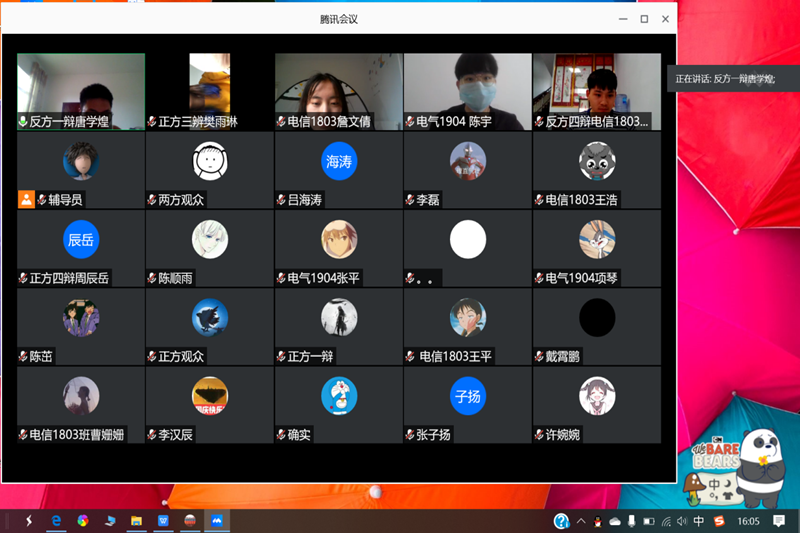Click muted mic icon next to 正方三辩樊雨琳
Viewport: 800px width, 533px height.
tap(152, 121)
